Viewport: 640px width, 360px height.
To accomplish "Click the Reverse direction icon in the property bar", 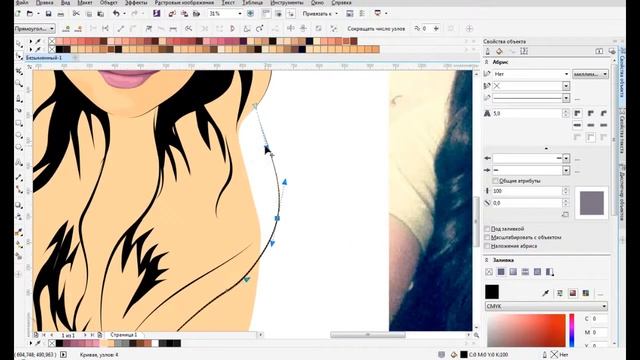I will tap(189, 29).
